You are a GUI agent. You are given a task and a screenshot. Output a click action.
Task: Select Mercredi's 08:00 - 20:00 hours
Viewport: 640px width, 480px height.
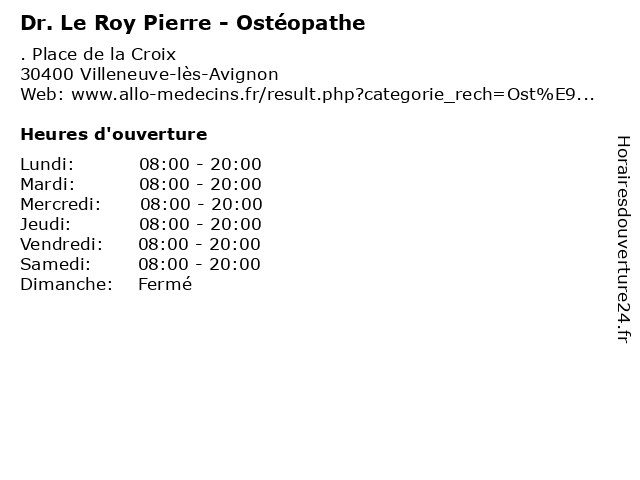click(200, 204)
